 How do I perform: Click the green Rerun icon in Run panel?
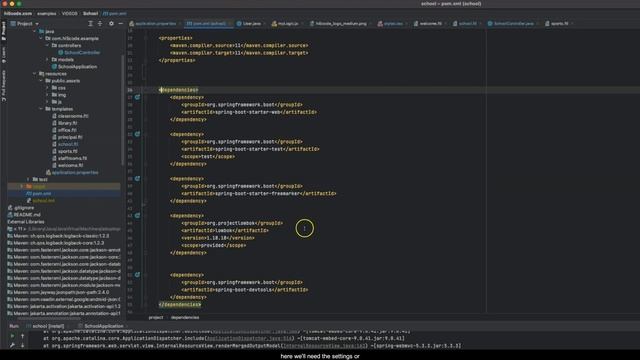(12, 336)
